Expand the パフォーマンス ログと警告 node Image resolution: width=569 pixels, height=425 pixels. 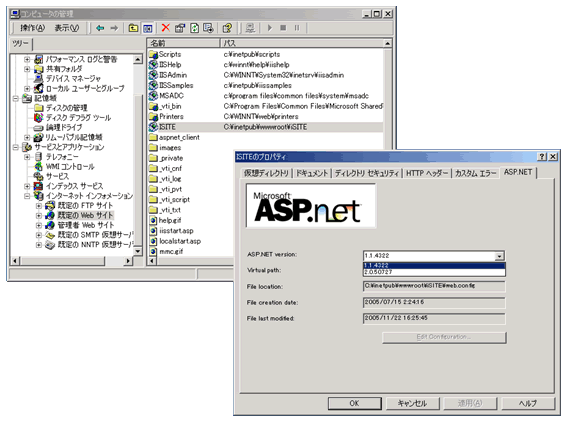point(27,59)
